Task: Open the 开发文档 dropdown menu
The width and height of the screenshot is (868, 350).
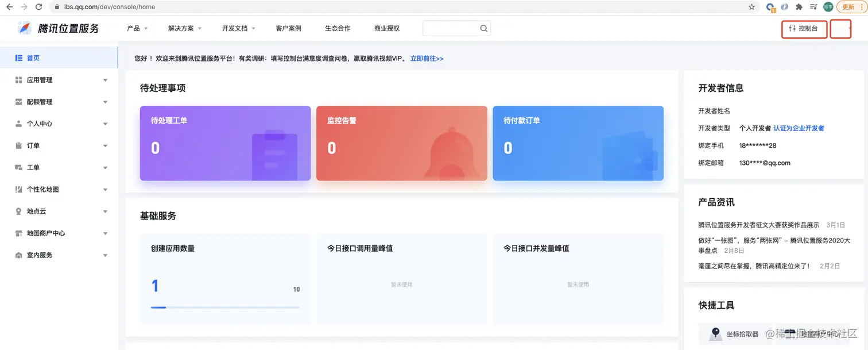Action: [x=238, y=28]
